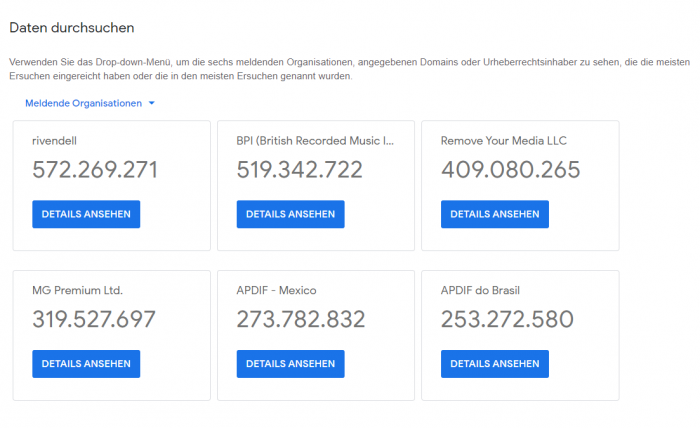Click the BPI (British Recorded Music I... title

pyautogui.click(x=315, y=141)
